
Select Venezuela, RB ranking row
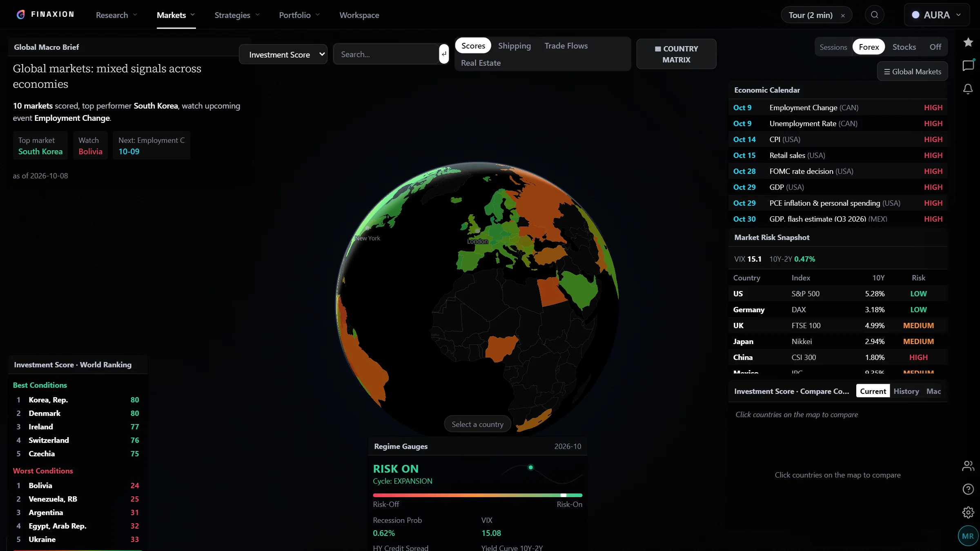point(78,499)
